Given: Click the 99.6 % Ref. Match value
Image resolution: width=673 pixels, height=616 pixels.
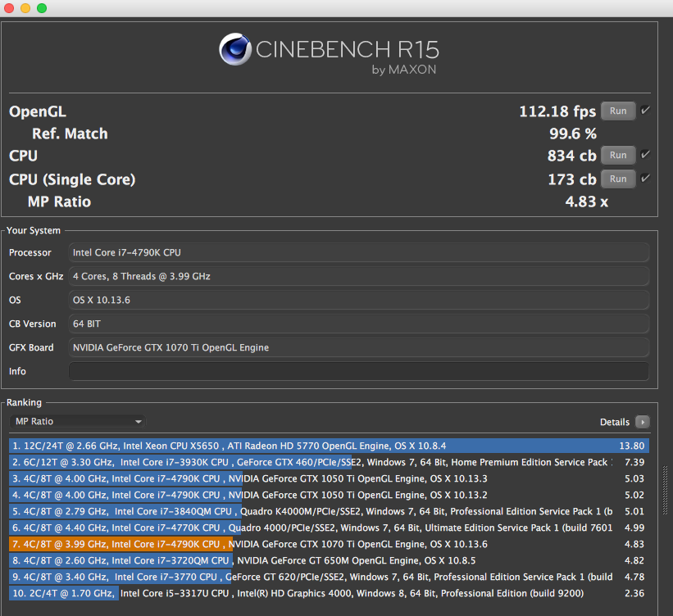Looking at the screenshot, I should click(573, 134).
